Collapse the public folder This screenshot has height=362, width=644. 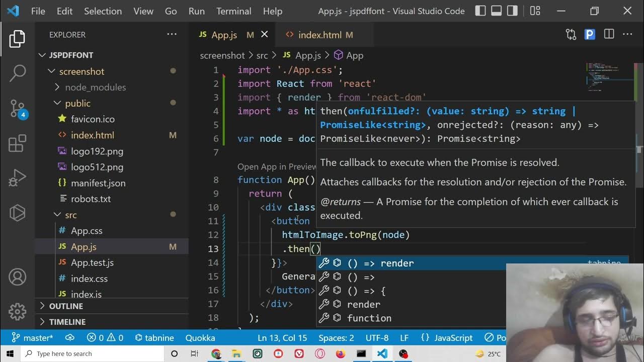pos(77,103)
